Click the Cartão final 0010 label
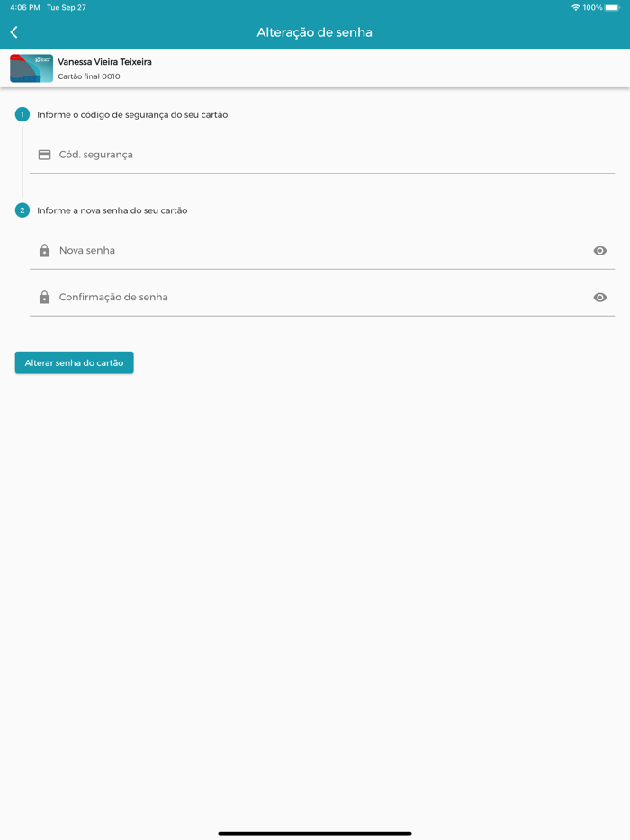 89,76
